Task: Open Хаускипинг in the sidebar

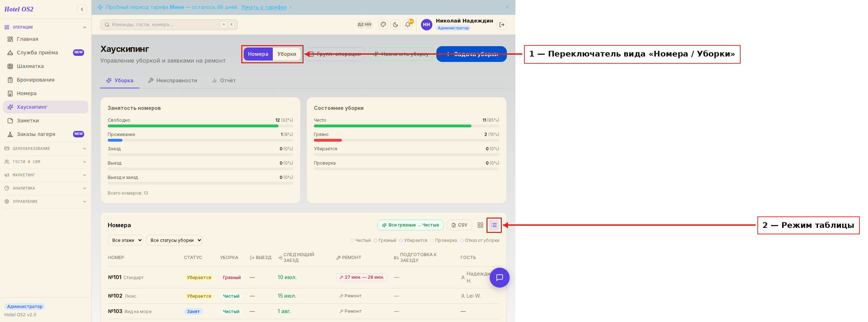Action: pos(45,107)
